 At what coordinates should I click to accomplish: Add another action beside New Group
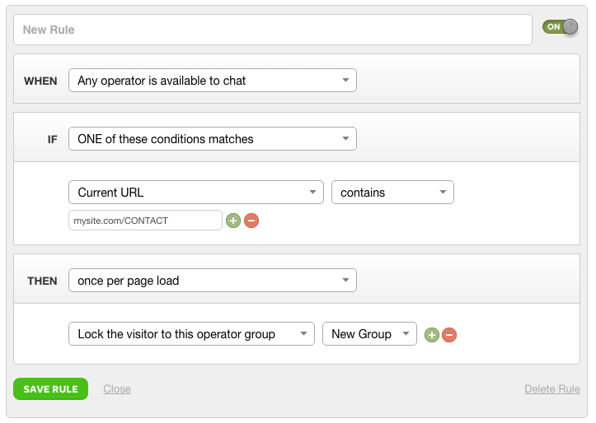(431, 335)
